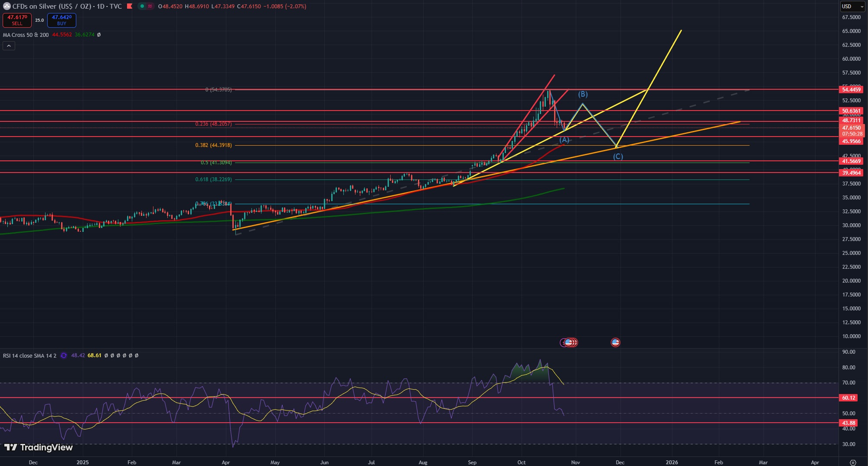Click the SELL 47.617 button
Viewport: 868px width, 466px height.
pyautogui.click(x=17, y=20)
